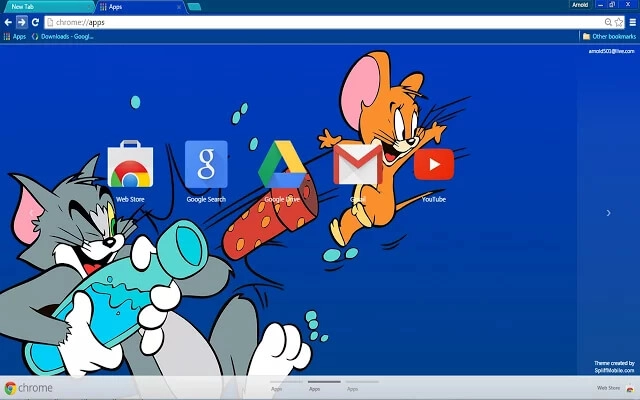
Task: Go back with the back arrow
Action: coord(8,22)
